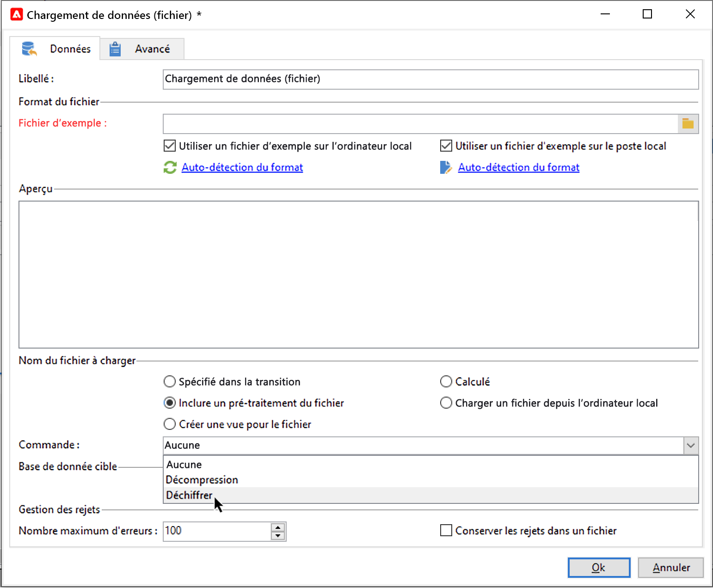Click the 'Nombre maximum d'erreurs' field
The image size is (713, 588).
(217, 531)
